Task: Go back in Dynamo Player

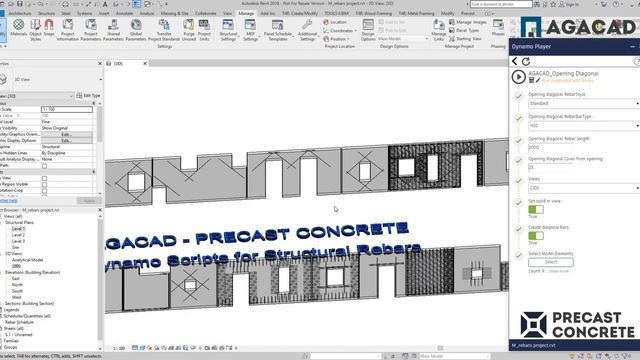Action: click(515, 61)
